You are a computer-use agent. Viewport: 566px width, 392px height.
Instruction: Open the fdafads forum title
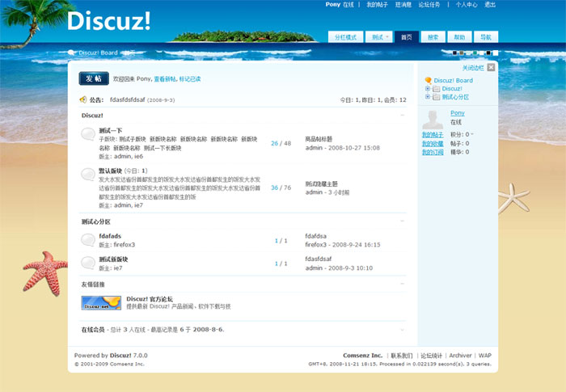pos(110,236)
